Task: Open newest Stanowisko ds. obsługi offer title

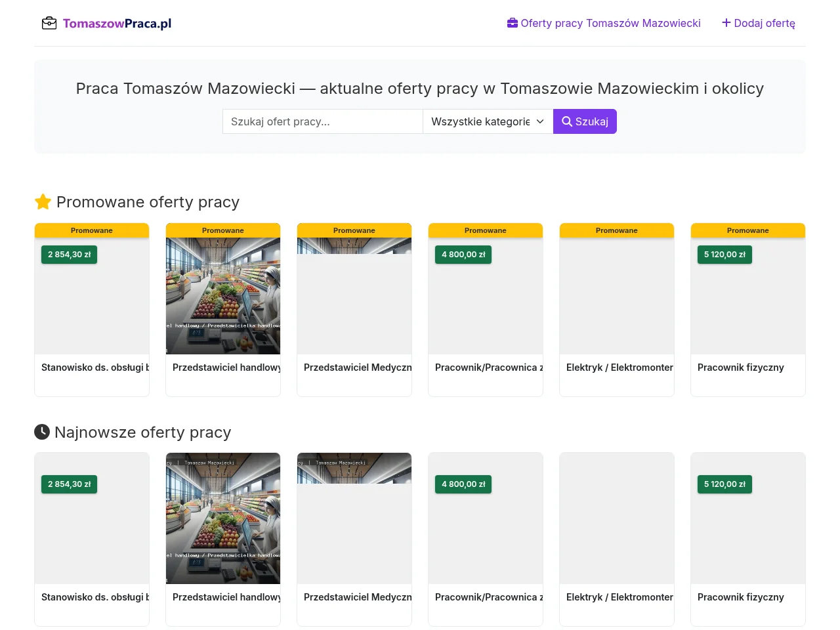Action: (95, 597)
